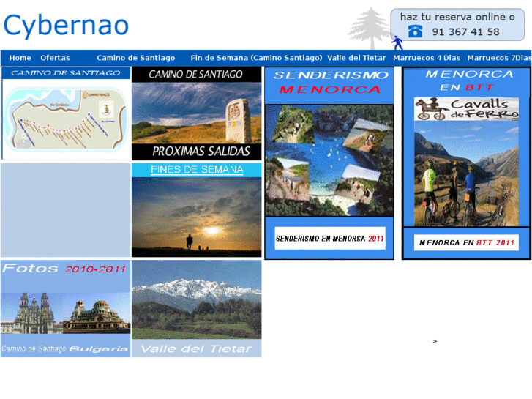Open the Ofertas menu item
This screenshot has height=399, width=532.
click(56, 58)
